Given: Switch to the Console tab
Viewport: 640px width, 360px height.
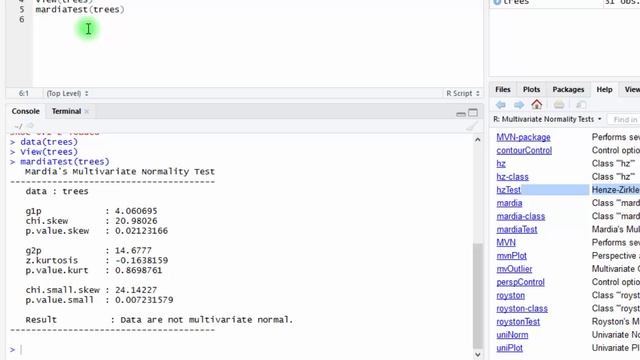Looking at the screenshot, I should [x=25, y=111].
